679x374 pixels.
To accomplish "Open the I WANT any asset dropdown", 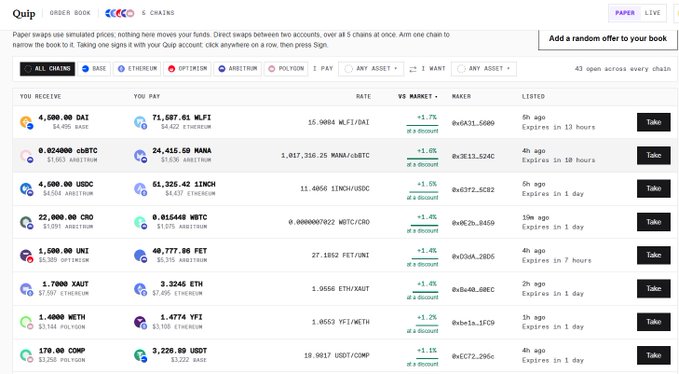I will [484, 69].
